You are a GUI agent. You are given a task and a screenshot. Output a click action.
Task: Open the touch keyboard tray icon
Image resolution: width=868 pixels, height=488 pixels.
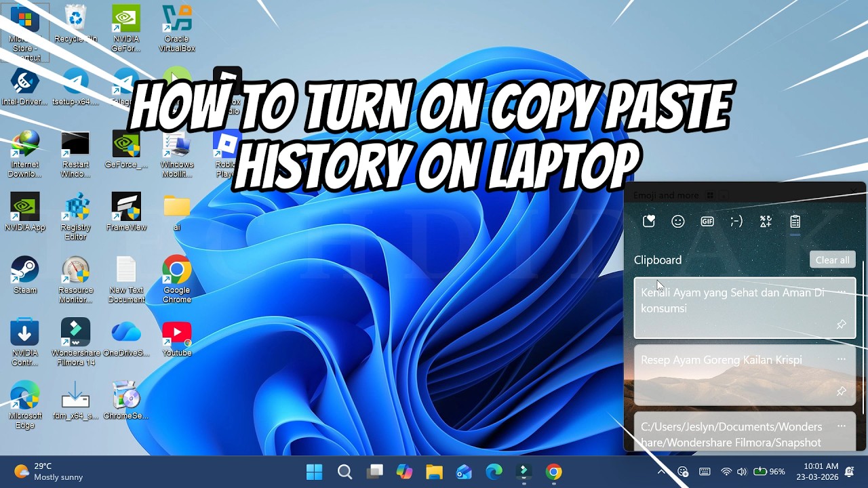click(x=705, y=472)
